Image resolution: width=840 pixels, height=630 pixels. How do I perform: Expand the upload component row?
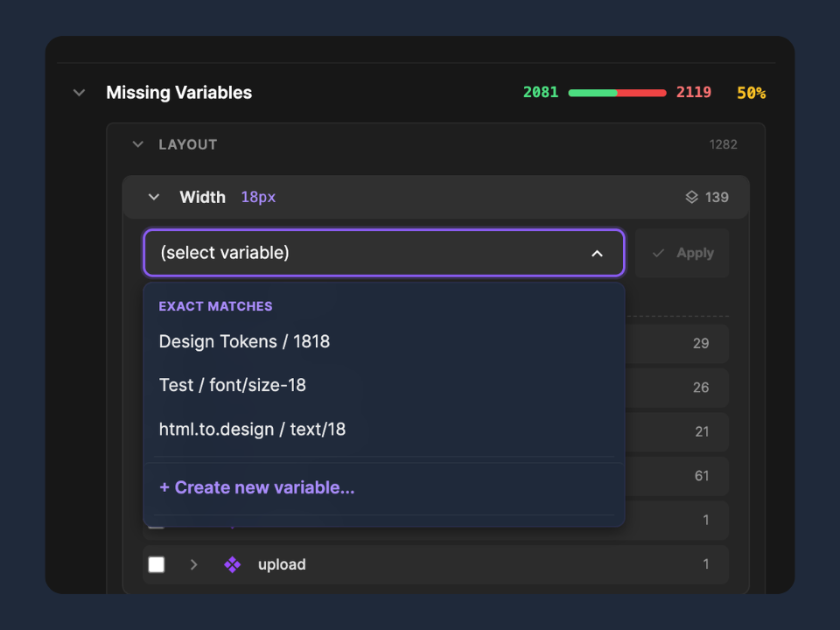pyautogui.click(x=194, y=564)
